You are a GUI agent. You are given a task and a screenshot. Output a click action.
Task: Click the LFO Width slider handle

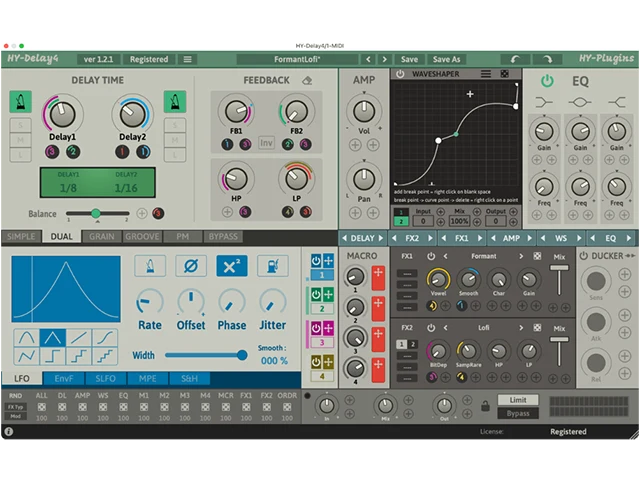[x=242, y=355]
